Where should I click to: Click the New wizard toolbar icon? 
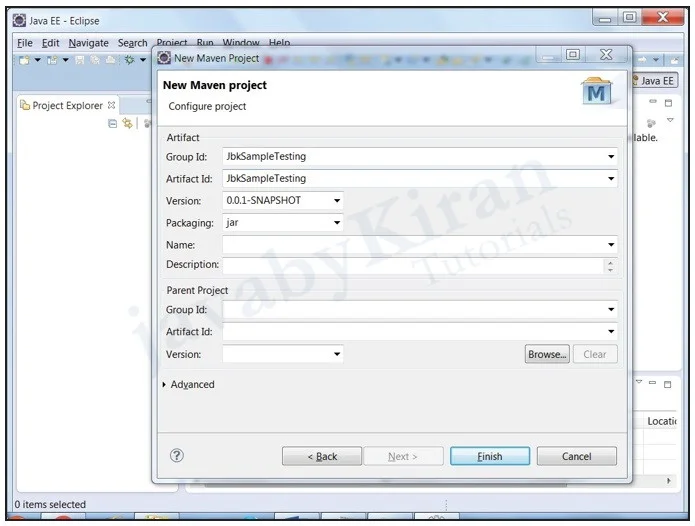click(24, 60)
